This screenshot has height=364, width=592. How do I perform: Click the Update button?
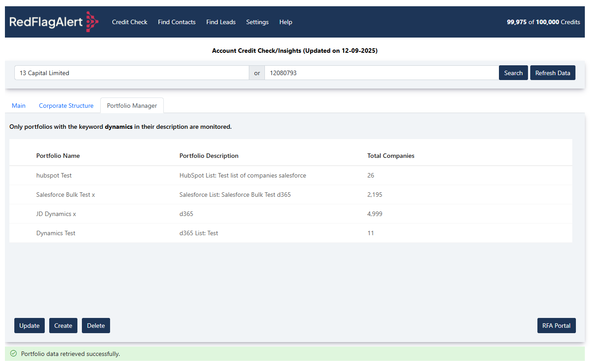coord(30,326)
